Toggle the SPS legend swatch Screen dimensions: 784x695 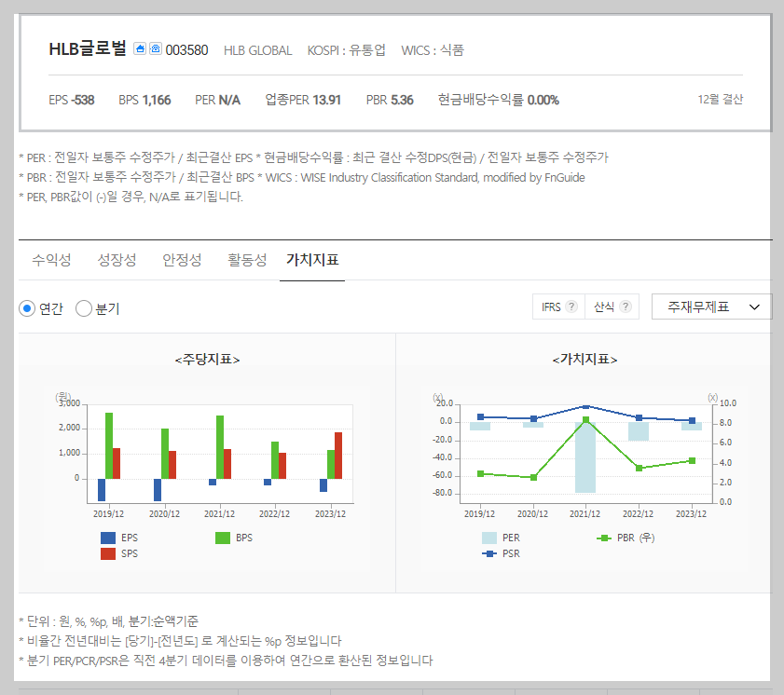click(x=108, y=553)
